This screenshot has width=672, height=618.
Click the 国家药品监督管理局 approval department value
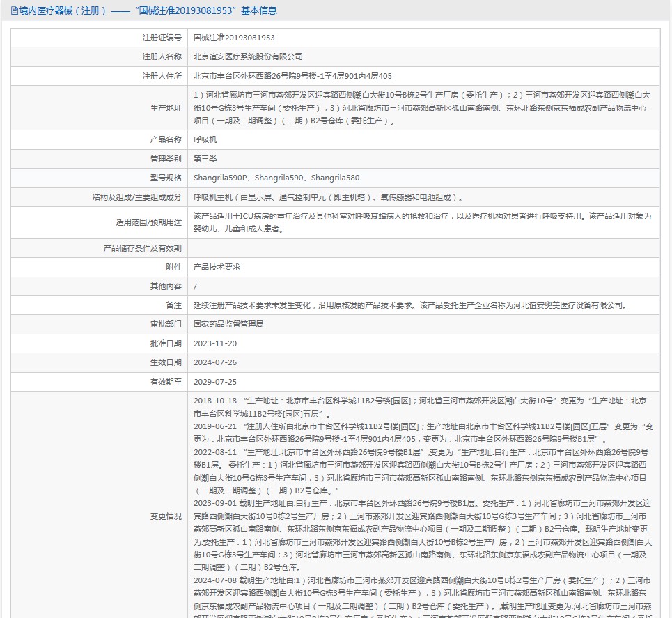pos(228,324)
